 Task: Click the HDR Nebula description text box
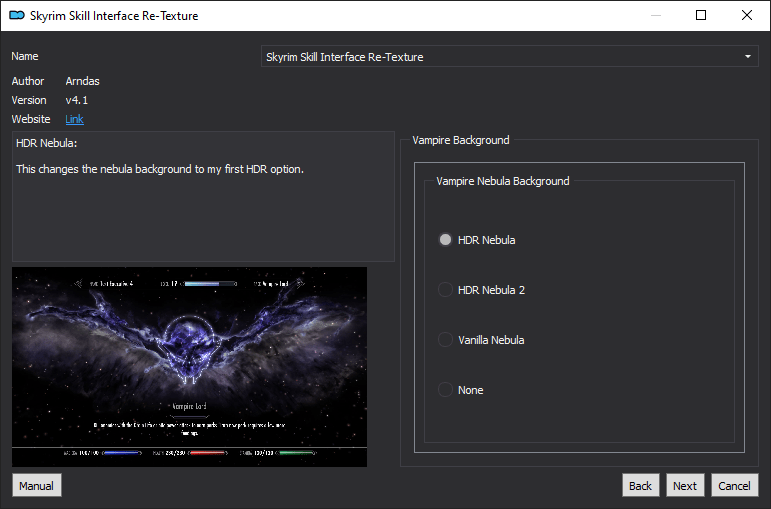coord(203,196)
